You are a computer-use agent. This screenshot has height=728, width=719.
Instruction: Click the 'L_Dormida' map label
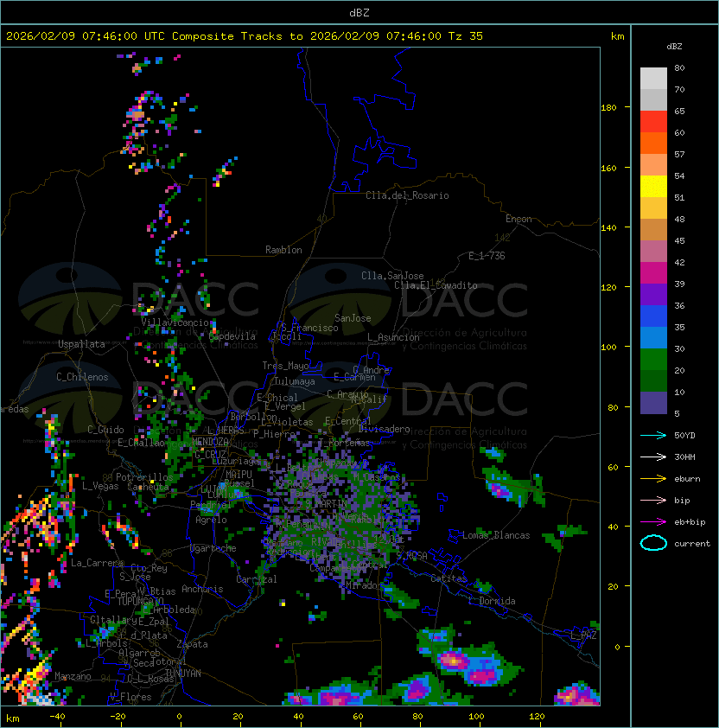492,601
